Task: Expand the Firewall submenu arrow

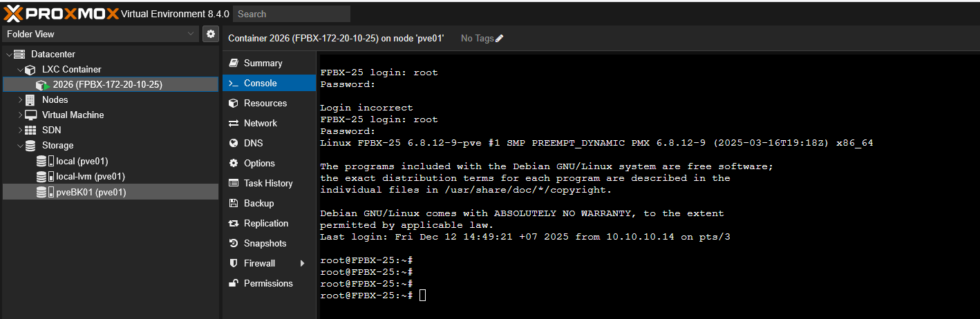Action: click(x=302, y=263)
